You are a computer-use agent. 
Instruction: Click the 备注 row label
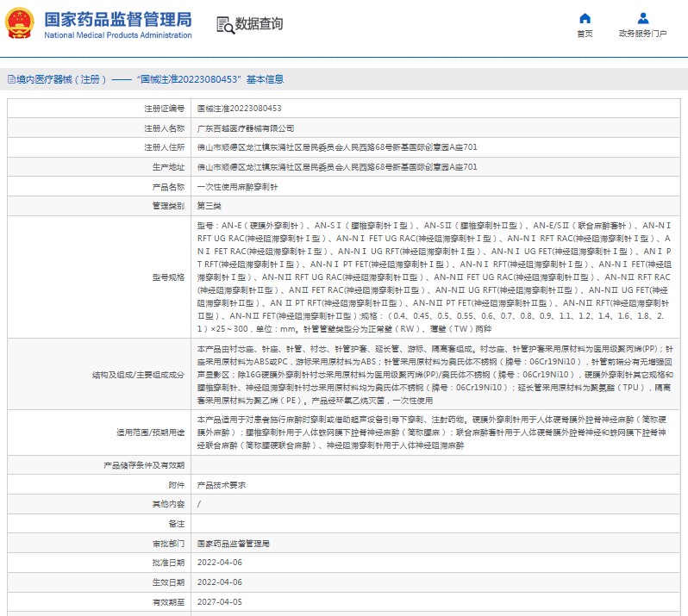tap(177, 524)
